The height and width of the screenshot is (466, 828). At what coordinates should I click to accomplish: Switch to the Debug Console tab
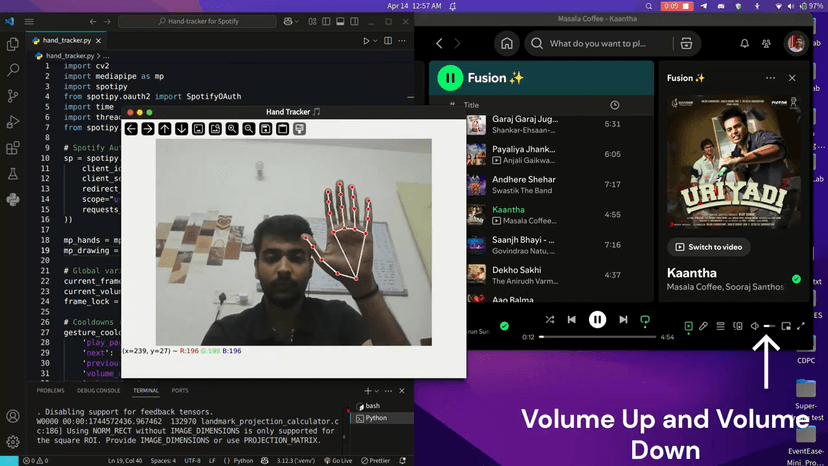99,391
